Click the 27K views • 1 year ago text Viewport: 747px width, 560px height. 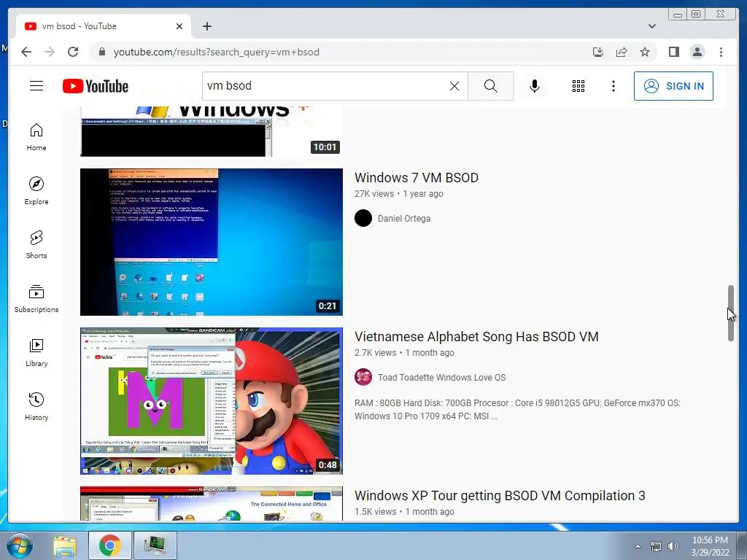coord(399,194)
